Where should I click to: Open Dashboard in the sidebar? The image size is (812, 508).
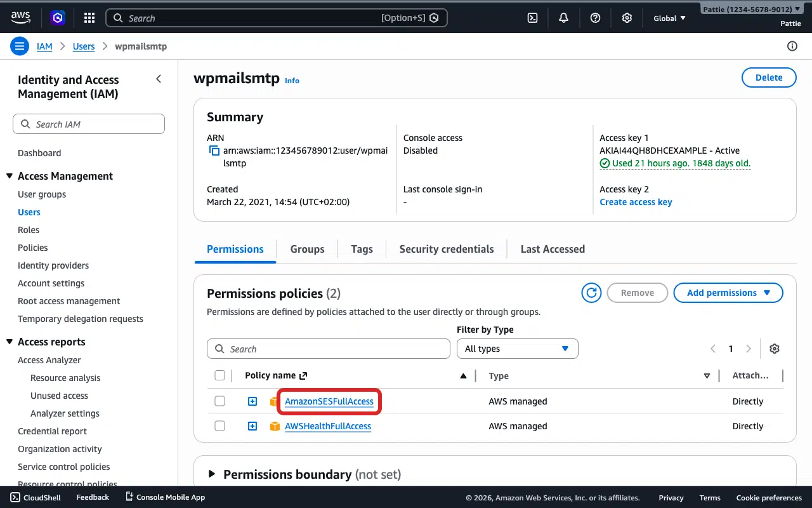pos(39,153)
